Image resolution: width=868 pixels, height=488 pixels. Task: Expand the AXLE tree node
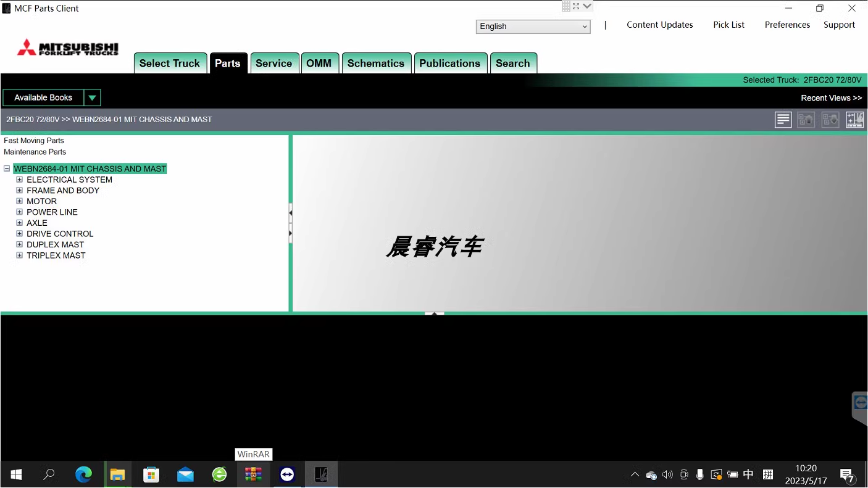click(20, 223)
